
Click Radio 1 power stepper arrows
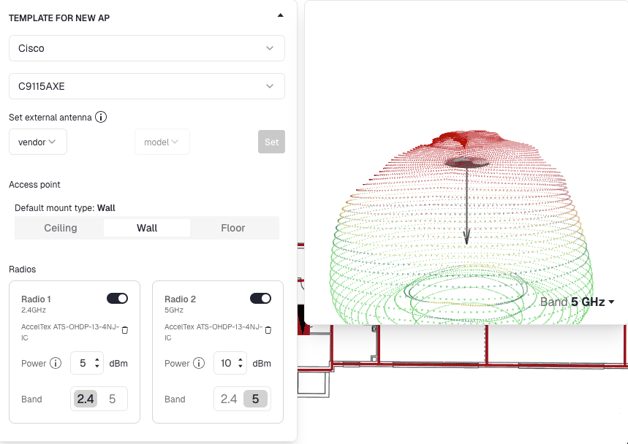click(97, 363)
